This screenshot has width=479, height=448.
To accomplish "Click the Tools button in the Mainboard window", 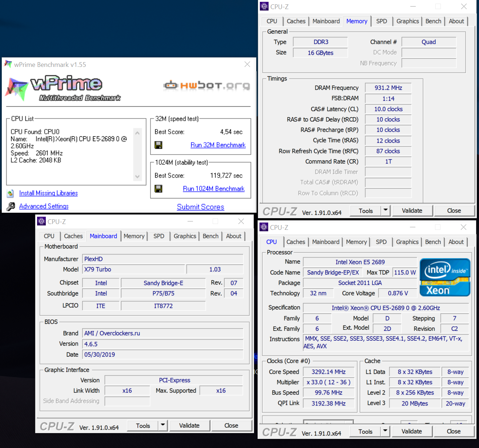I will (143, 425).
